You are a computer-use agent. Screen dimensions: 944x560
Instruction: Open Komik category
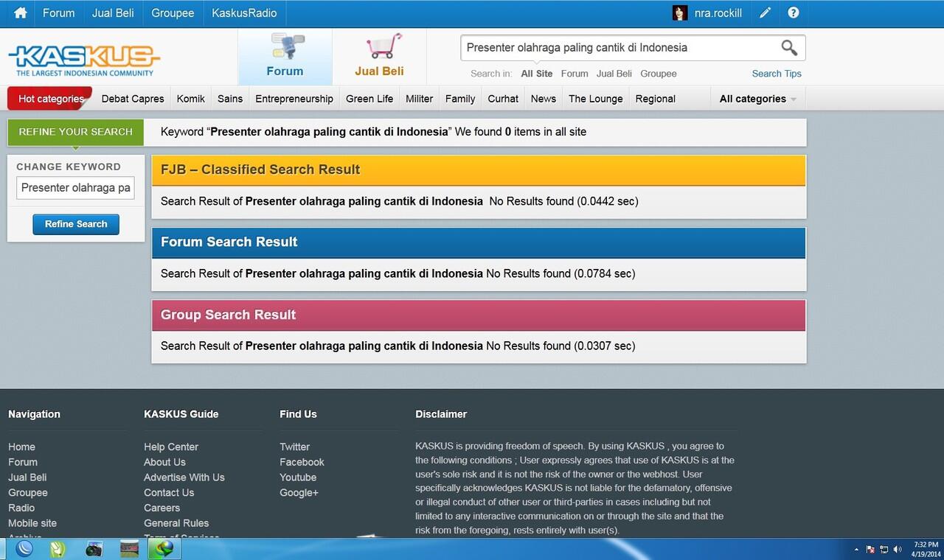[x=191, y=99]
